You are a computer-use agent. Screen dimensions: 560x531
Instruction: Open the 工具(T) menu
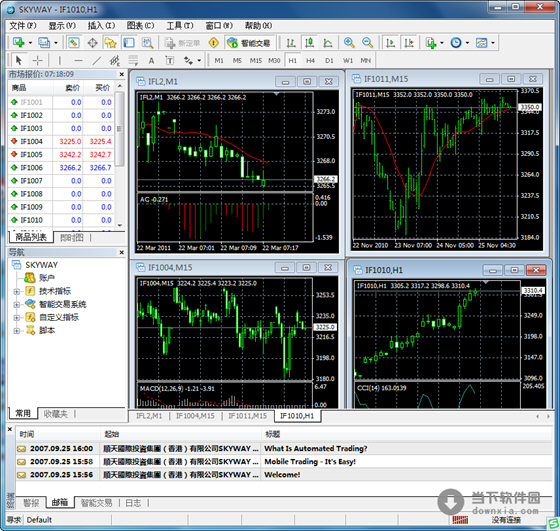point(180,26)
